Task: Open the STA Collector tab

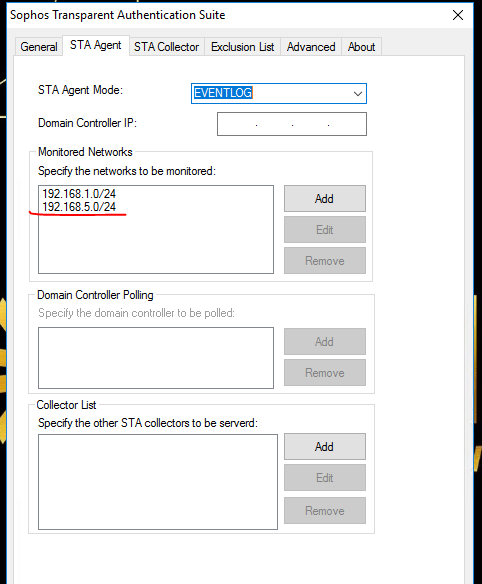Action: tap(167, 47)
